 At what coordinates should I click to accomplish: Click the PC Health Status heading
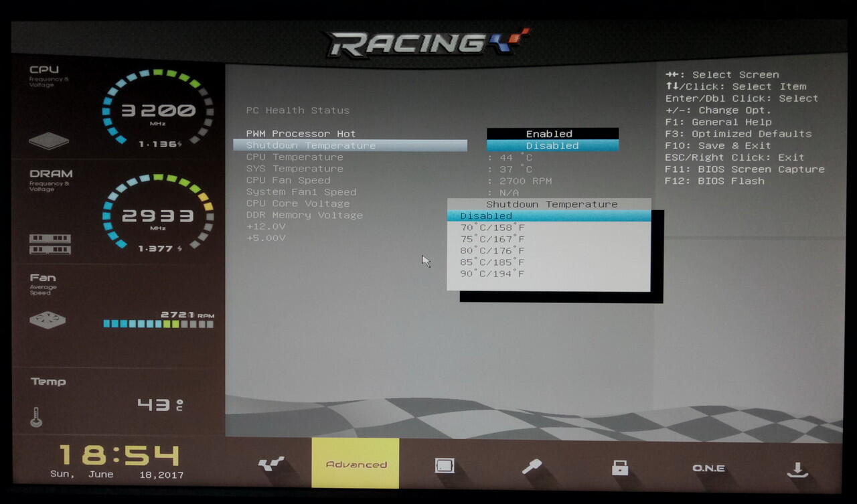coord(298,110)
